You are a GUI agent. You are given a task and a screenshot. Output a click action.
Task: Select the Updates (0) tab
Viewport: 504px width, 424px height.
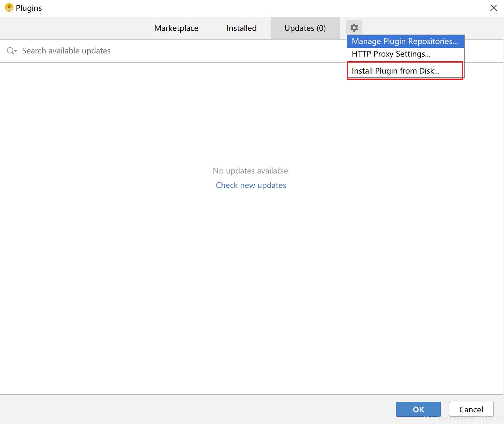(305, 28)
